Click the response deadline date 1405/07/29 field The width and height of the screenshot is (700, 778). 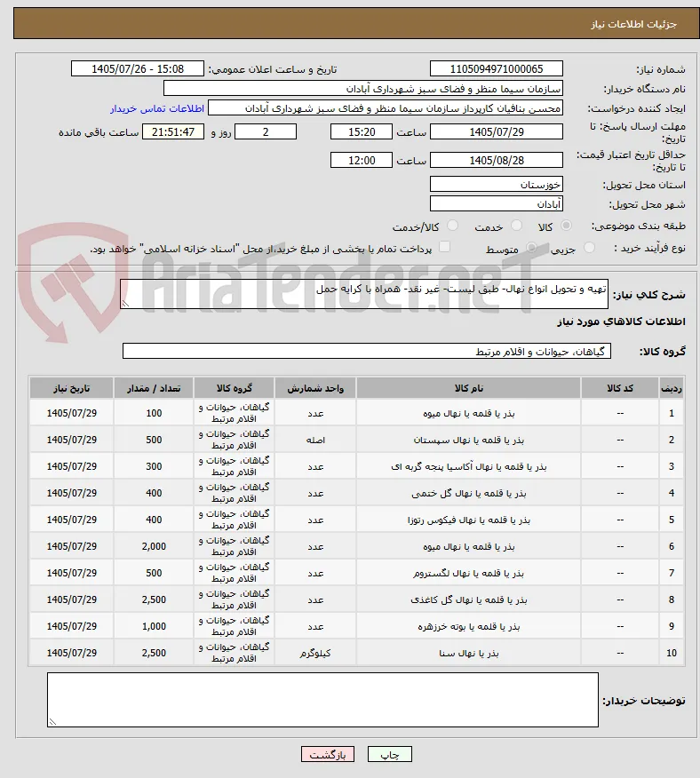pos(497,131)
